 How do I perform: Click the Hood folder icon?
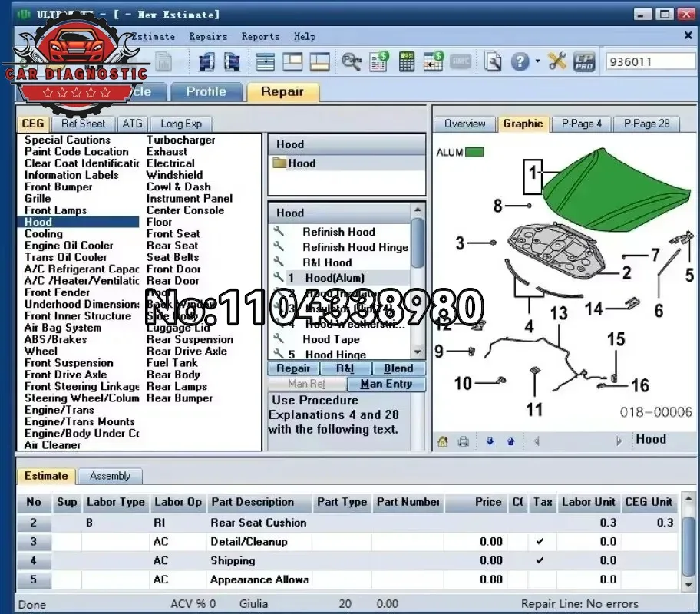pos(279,163)
